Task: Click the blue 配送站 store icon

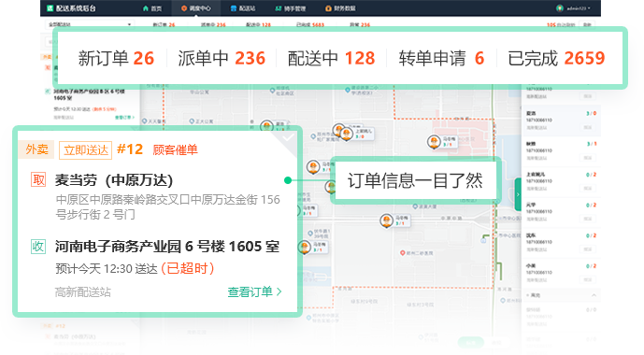Action: [x=234, y=8]
